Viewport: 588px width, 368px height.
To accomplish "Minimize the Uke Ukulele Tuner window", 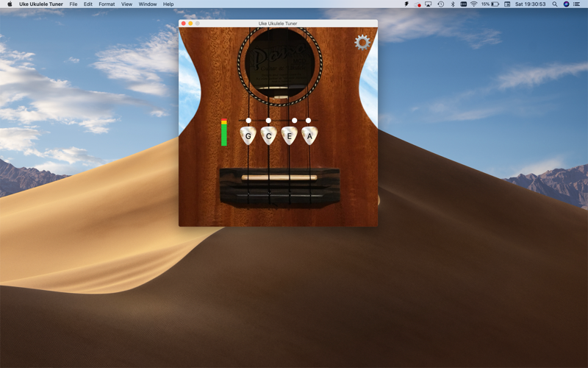I will click(190, 24).
